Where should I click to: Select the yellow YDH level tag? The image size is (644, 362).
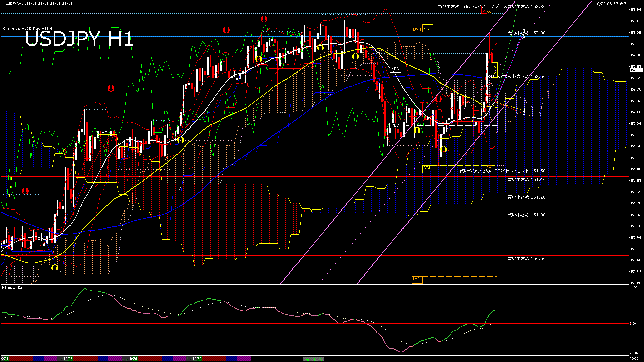(x=427, y=29)
